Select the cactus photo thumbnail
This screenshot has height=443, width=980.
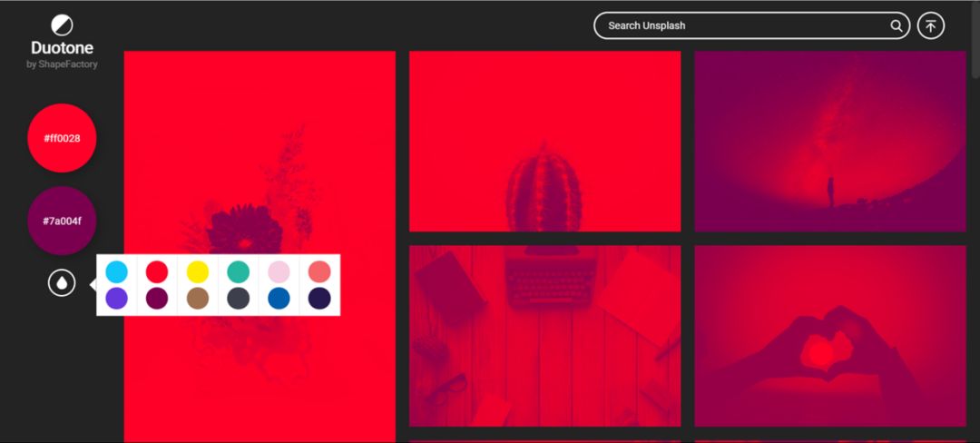545,142
